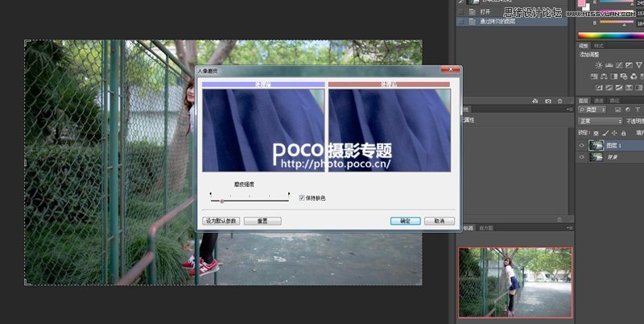Open the 正常 blend mode dropdown

click(600, 121)
